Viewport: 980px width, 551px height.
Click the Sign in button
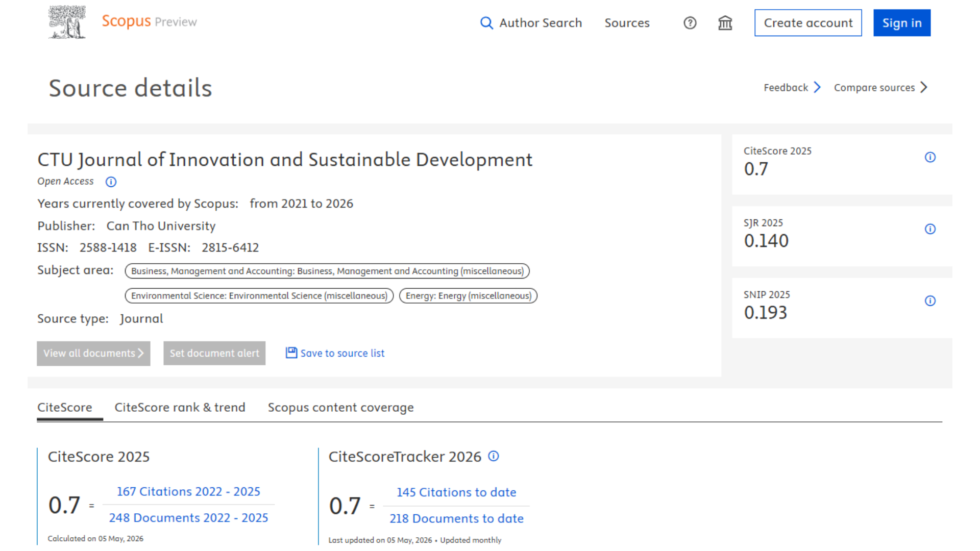click(902, 23)
